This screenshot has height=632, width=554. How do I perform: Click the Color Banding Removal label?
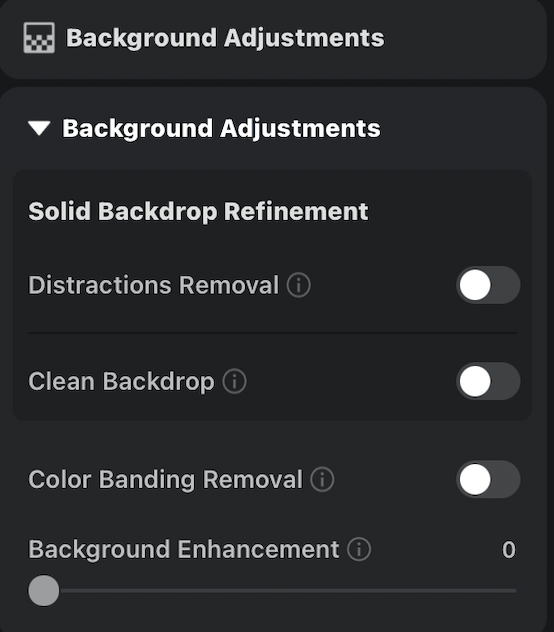click(x=165, y=480)
